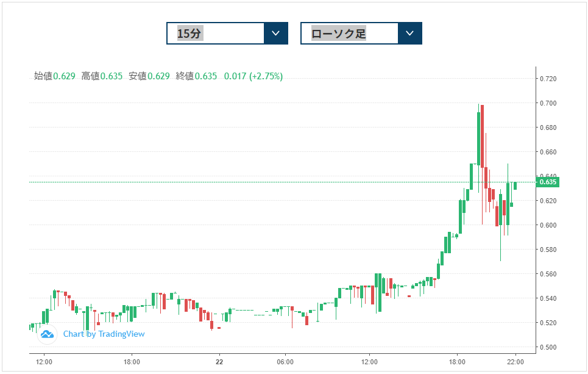This screenshot has height=374, width=588.
Task: Click the current price label 0.635
Action: tap(548, 182)
